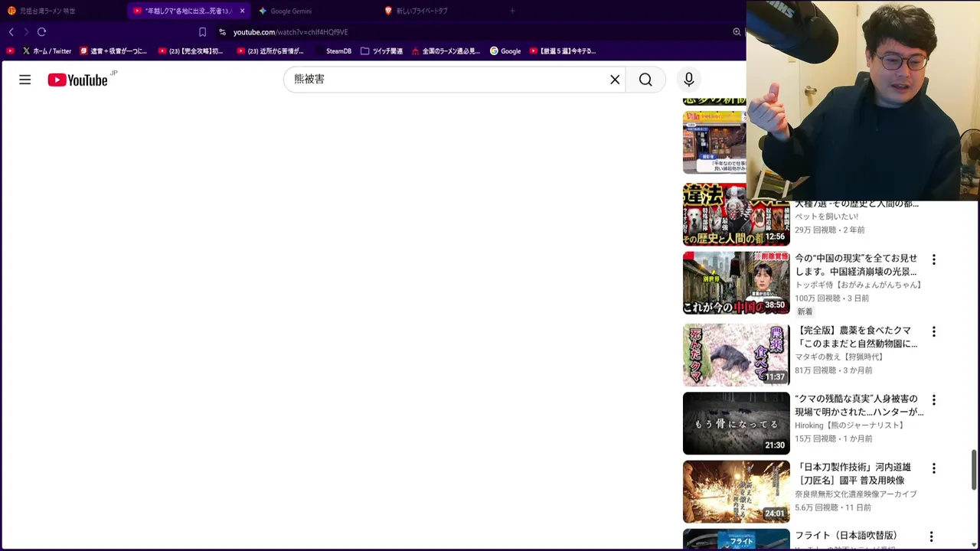Go back with the browser back arrow
The height and width of the screenshot is (551, 980).
[x=11, y=32]
